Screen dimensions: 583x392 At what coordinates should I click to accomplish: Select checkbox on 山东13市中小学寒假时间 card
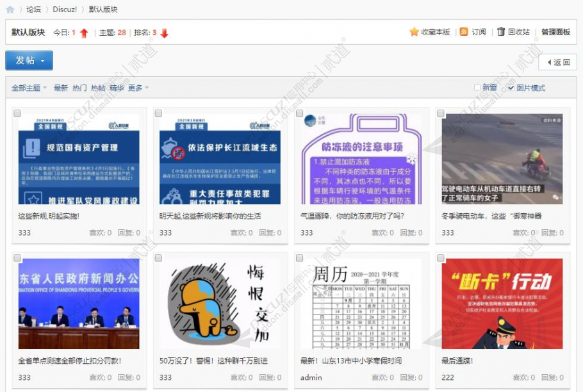299,258
